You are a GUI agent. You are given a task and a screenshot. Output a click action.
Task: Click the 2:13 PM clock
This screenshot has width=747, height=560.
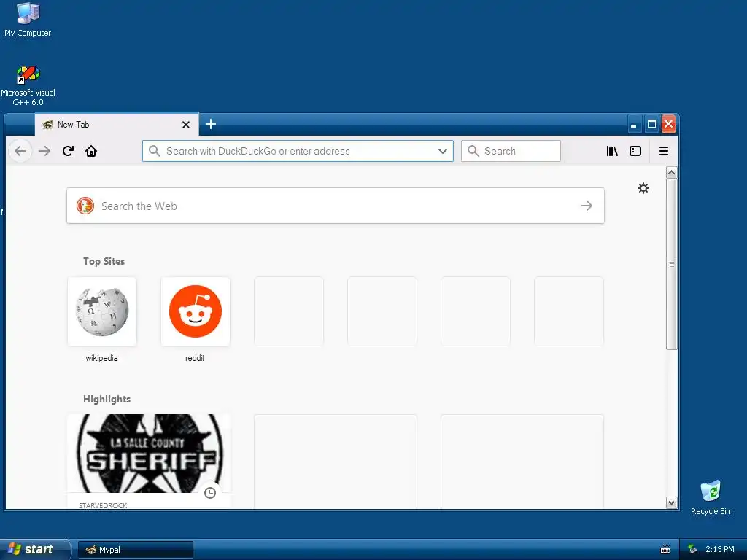(x=719, y=550)
